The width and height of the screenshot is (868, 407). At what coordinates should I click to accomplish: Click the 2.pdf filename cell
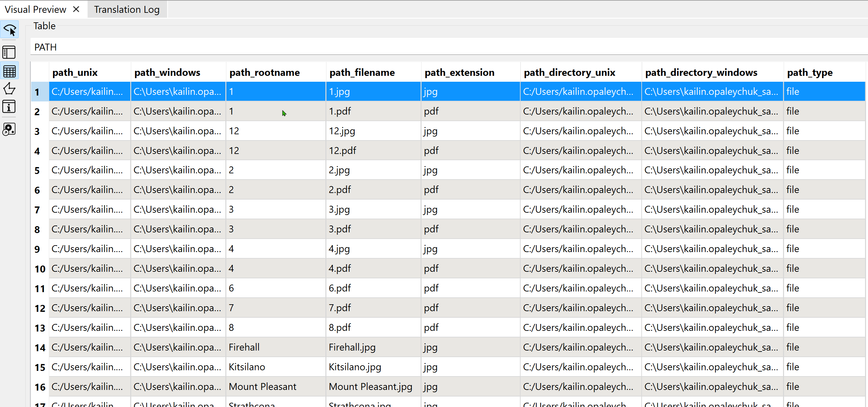[x=373, y=189]
